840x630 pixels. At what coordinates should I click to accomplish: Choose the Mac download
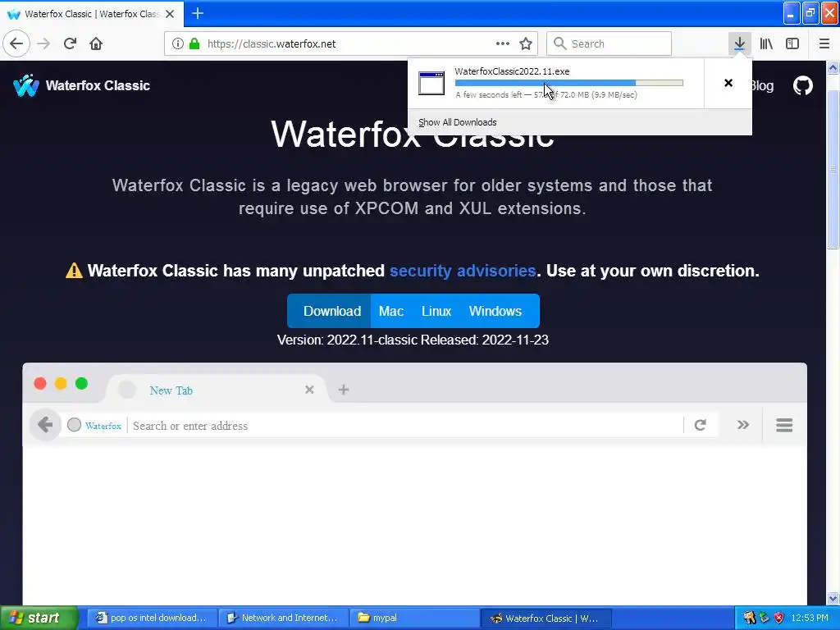click(391, 311)
